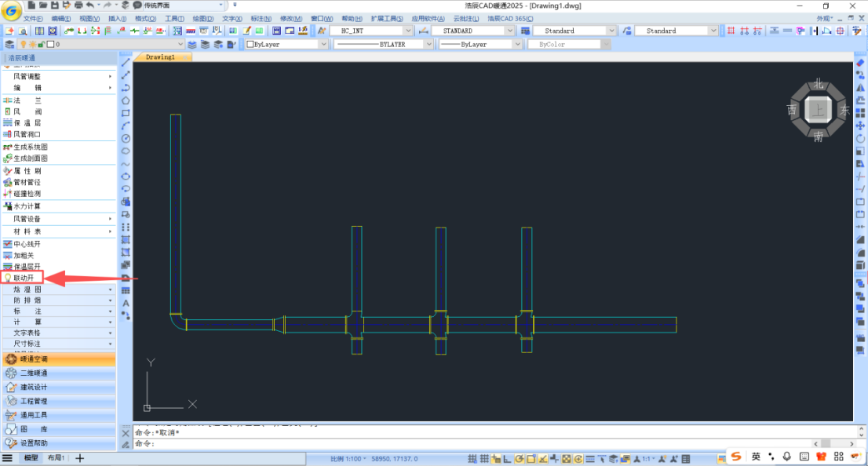Open the 生成系统图 system diagram tool

30,147
